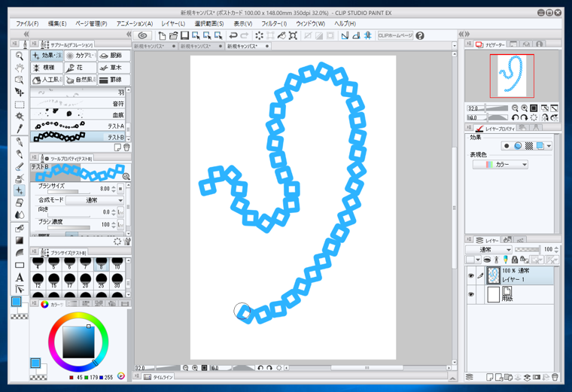
Task: Select the Hand move tool
Action: click(x=20, y=68)
